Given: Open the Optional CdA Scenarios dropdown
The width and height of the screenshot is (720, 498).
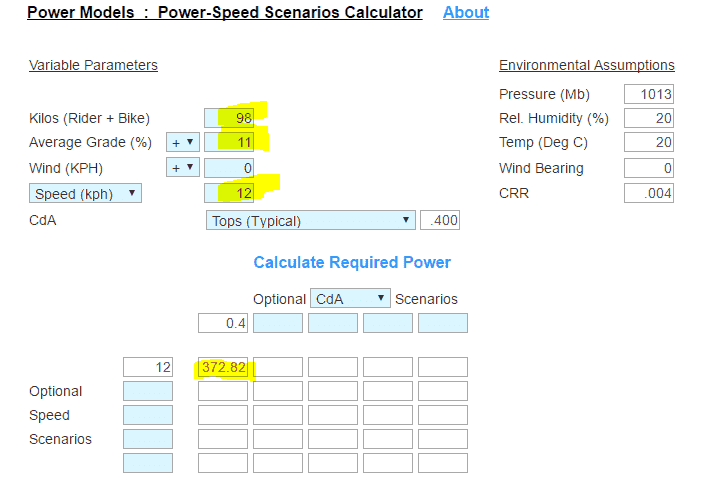Looking at the screenshot, I should coord(350,298).
